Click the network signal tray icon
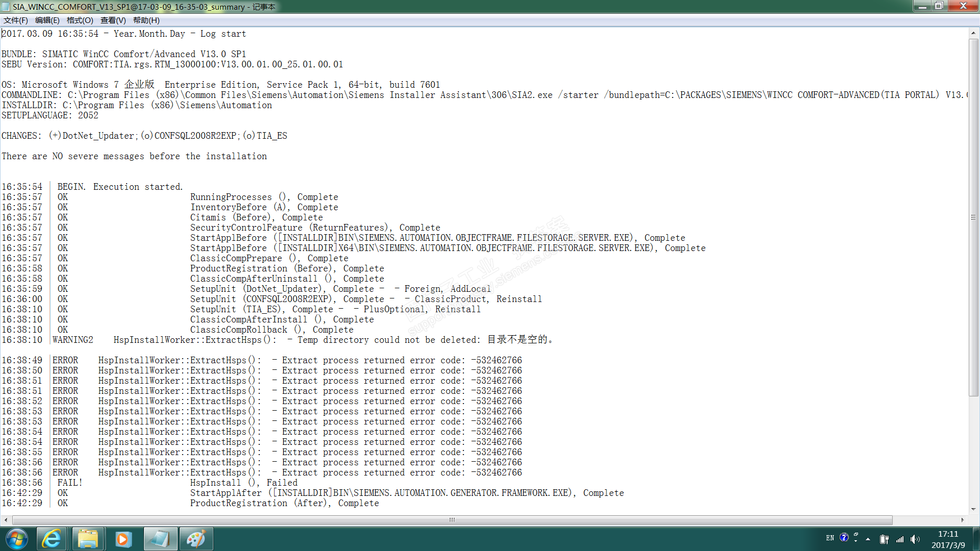The height and width of the screenshot is (551, 980). point(900,539)
